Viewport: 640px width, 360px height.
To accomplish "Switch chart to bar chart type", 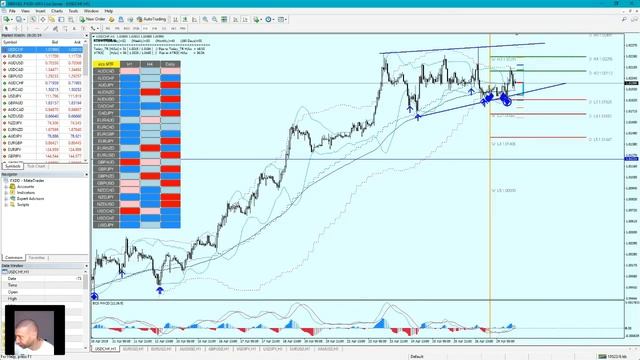I will point(176,19).
